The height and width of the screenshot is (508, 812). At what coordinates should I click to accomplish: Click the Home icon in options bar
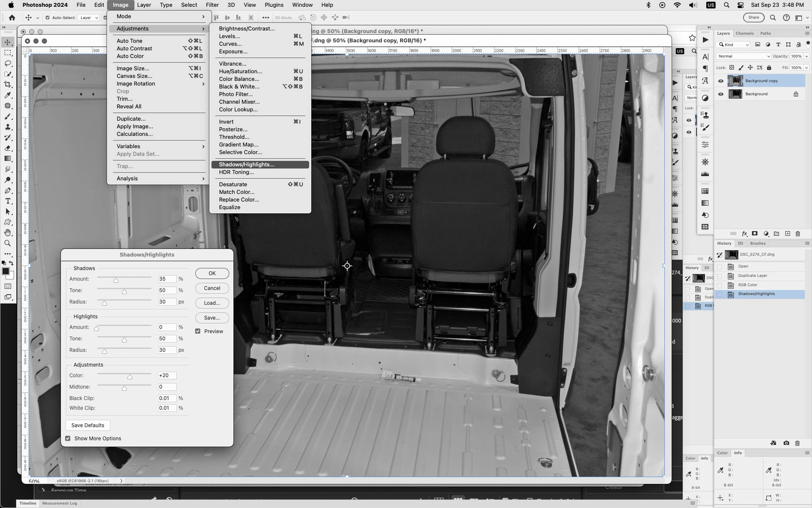(12, 18)
